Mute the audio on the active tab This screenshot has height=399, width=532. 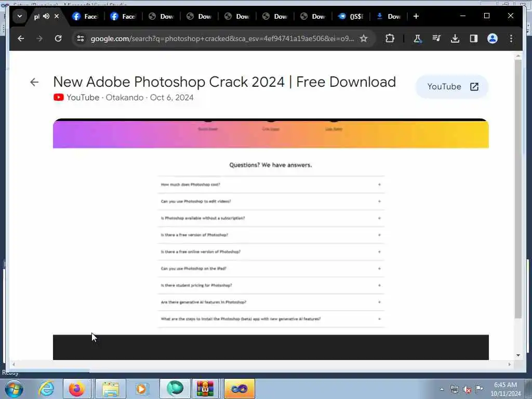click(x=46, y=16)
